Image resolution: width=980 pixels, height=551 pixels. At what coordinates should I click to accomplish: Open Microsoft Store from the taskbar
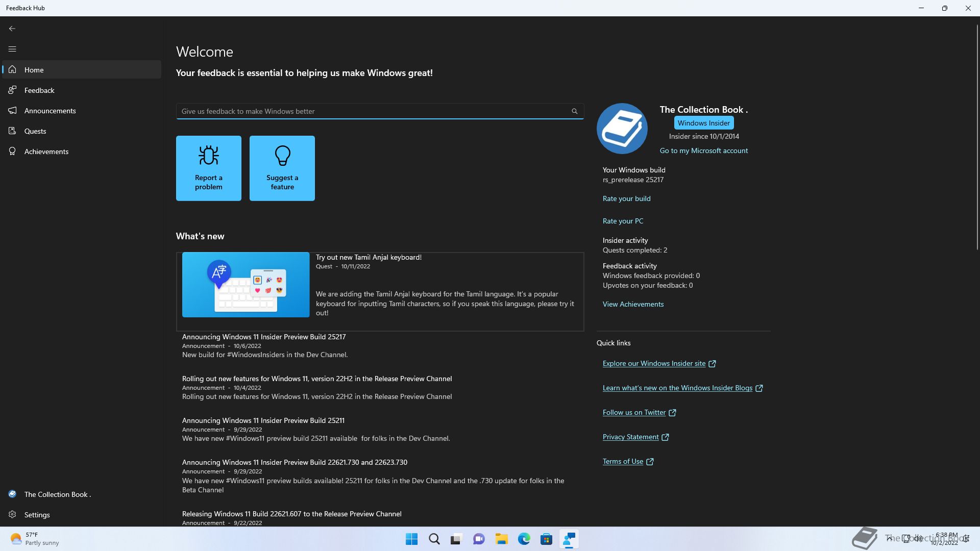tap(546, 539)
